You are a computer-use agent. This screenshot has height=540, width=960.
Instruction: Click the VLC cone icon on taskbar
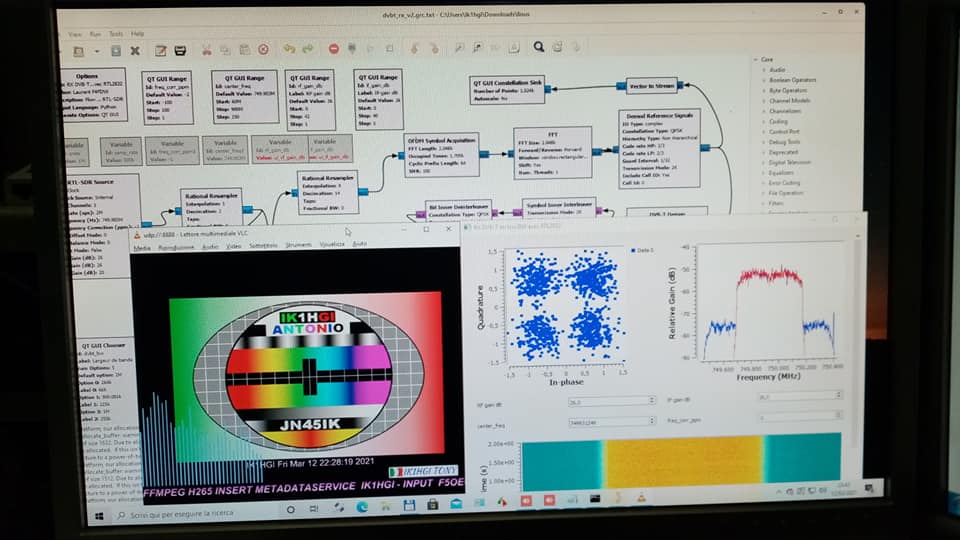(x=641, y=498)
